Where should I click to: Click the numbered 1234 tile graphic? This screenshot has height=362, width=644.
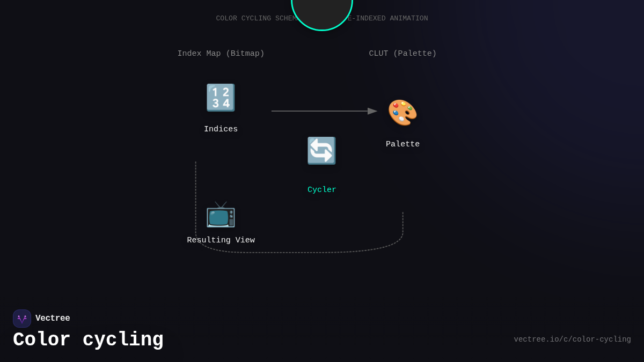[221, 97]
